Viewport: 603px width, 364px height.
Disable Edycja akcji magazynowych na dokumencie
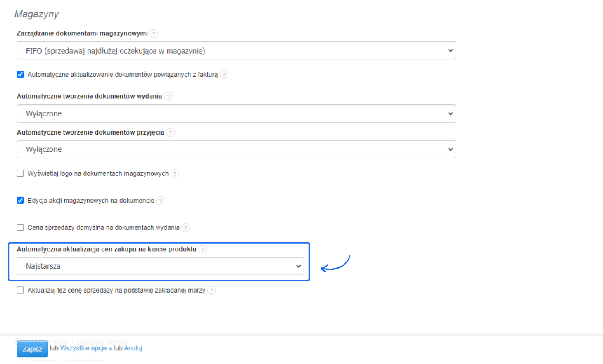[x=20, y=201]
